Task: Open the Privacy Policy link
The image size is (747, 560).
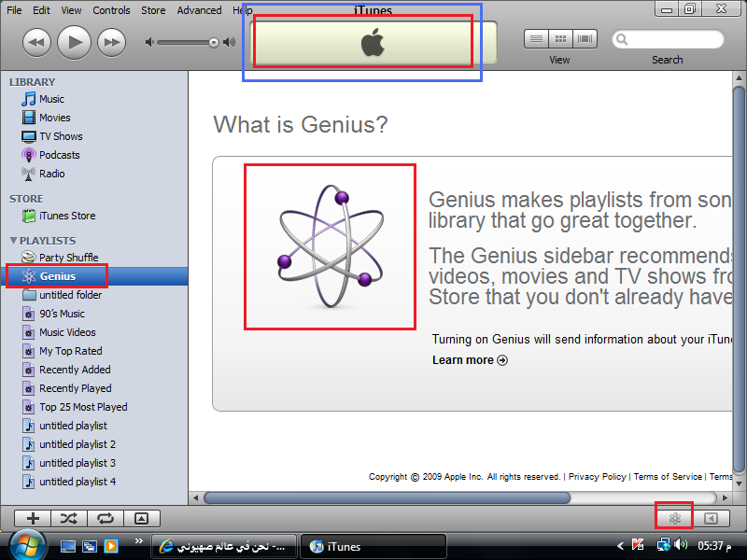Action: pos(597,477)
